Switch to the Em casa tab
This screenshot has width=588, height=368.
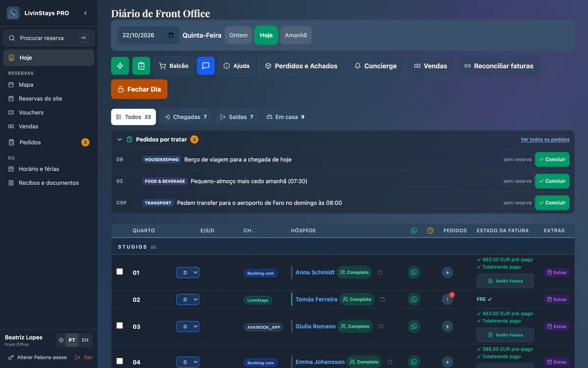286,117
